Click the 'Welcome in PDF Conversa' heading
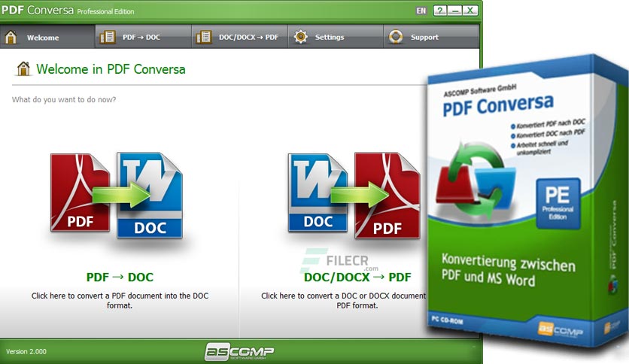This screenshot has height=364, width=629. pos(111,69)
